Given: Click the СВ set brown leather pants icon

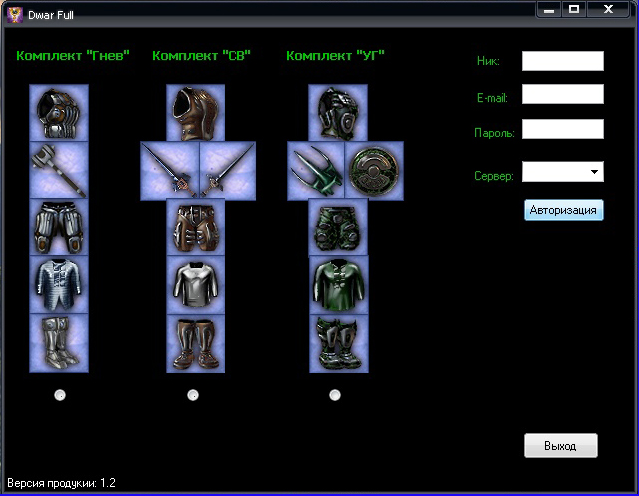Looking at the screenshot, I should pyautogui.click(x=196, y=227).
